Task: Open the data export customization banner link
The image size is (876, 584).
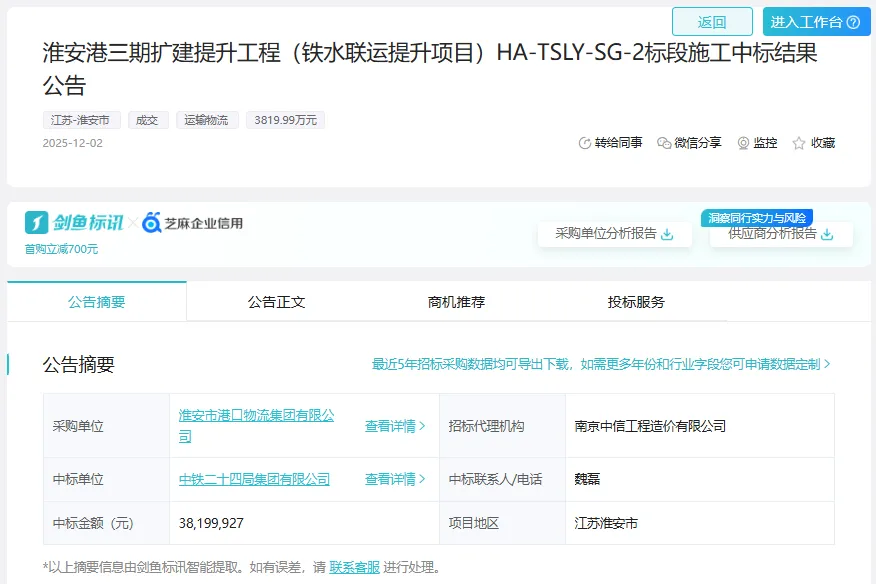Action: click(601, 364)
